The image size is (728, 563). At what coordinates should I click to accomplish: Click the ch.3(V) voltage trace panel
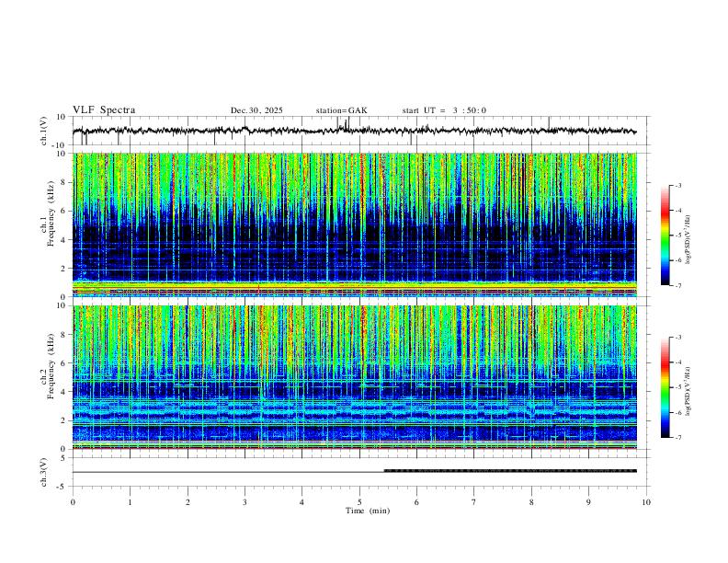click(x=360, y=472)
